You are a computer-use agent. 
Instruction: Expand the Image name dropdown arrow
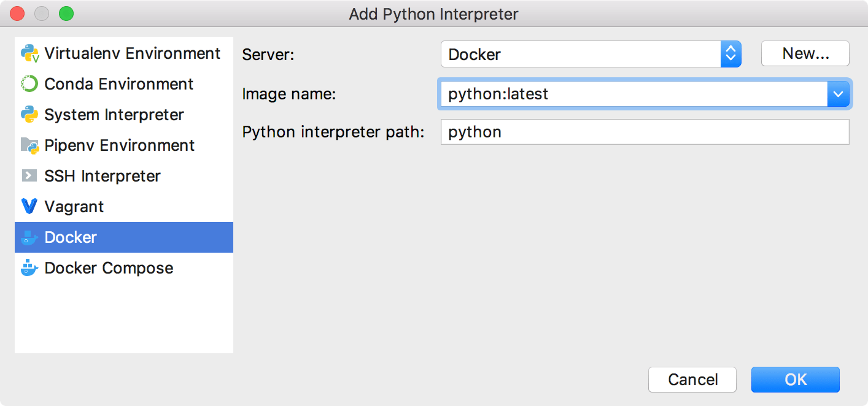pyautogui.click(x=839, y=93)
